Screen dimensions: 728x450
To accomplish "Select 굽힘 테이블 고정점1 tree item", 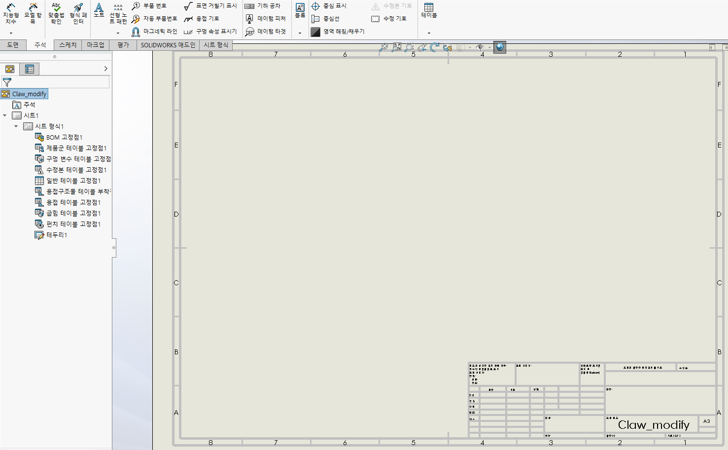I will [68, 213].
